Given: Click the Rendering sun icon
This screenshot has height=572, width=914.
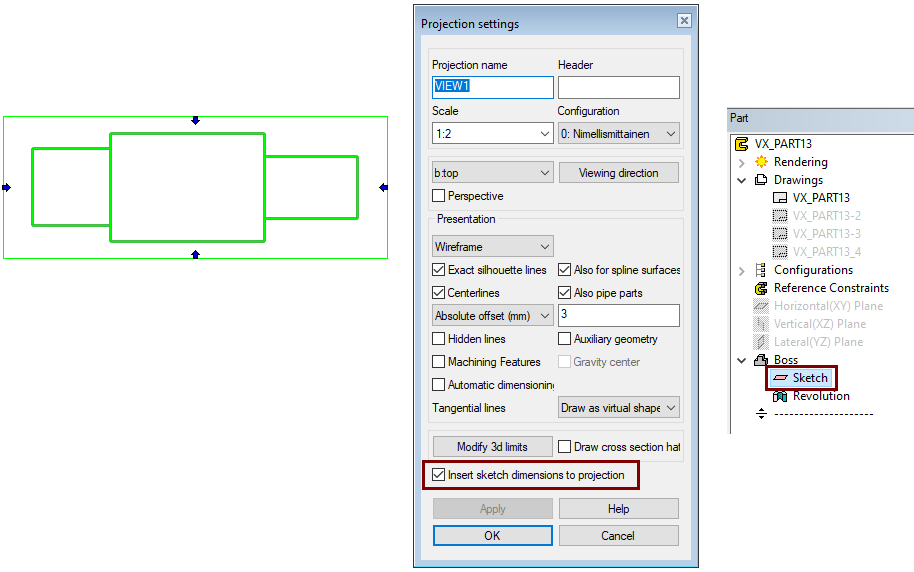Looking at the screenshot, I should [761, 162].
